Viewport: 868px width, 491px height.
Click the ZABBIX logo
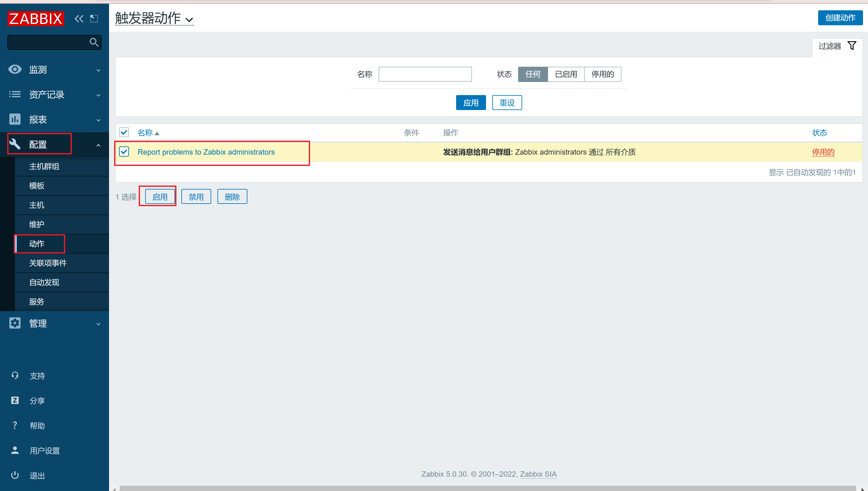[x=36, y=18]
